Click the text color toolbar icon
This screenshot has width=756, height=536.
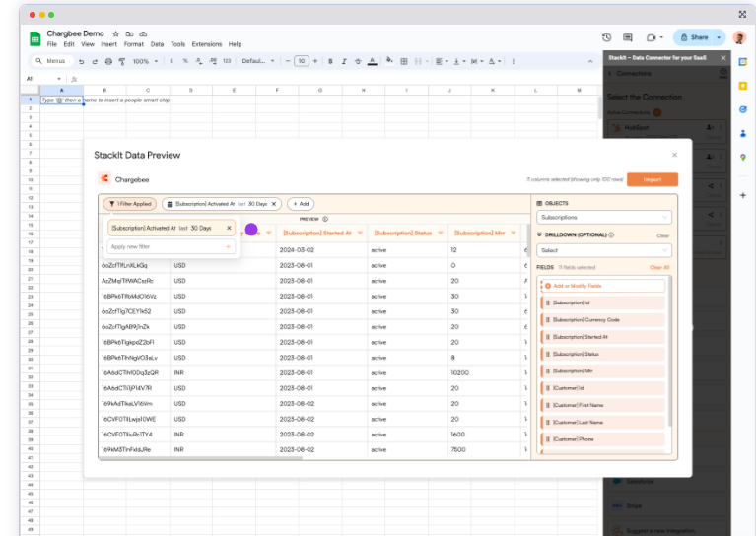tap(372, 61)
